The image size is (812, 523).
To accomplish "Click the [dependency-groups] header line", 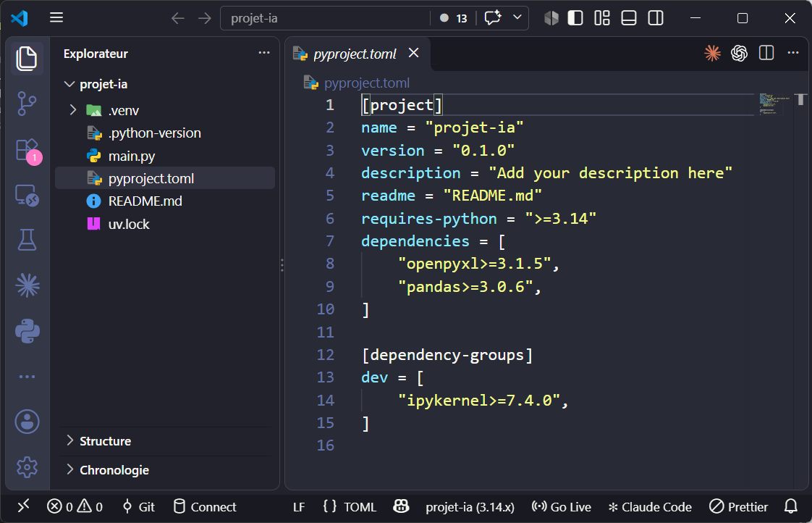I will pos(447,355).
